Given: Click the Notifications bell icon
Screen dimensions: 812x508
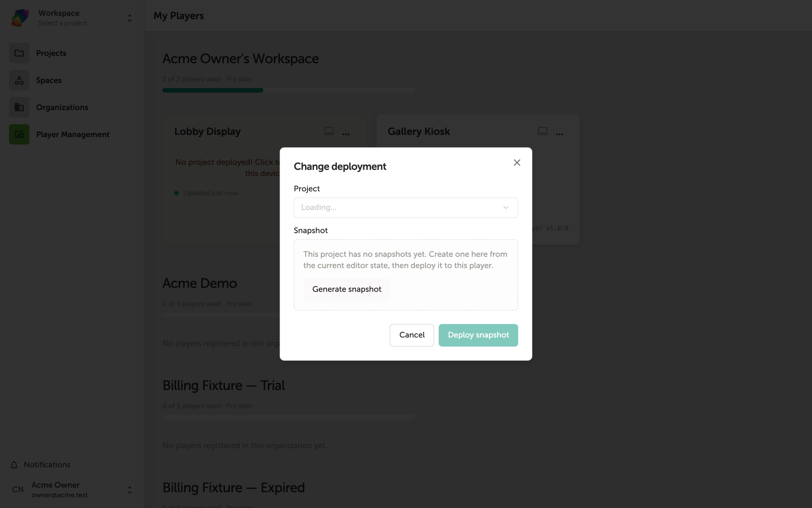Looking at the screenshot, I should pos(14,465).
